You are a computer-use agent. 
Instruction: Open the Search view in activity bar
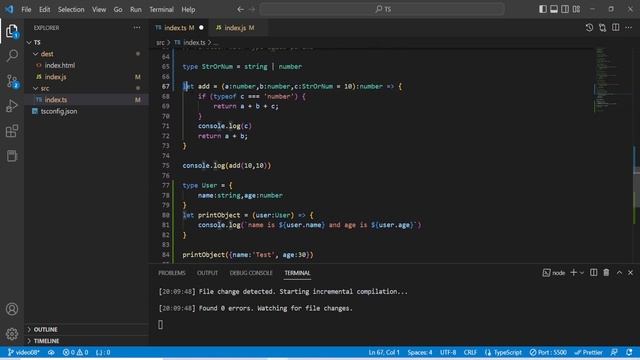pyautogui.click(x=12, y=56)
